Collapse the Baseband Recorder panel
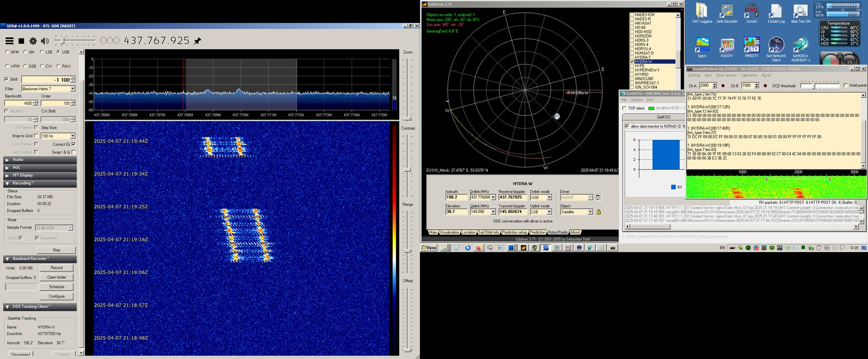This screenshot has height=359, width=868. [x=40, y=259]
